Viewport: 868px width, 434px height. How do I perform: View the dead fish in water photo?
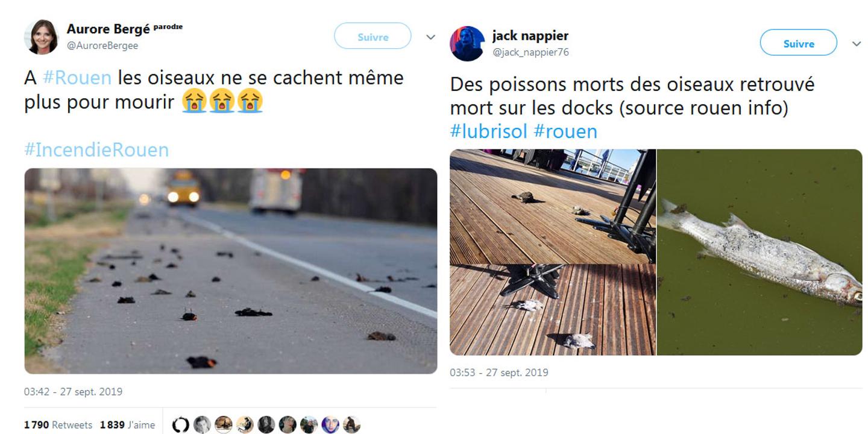(759, 252)
